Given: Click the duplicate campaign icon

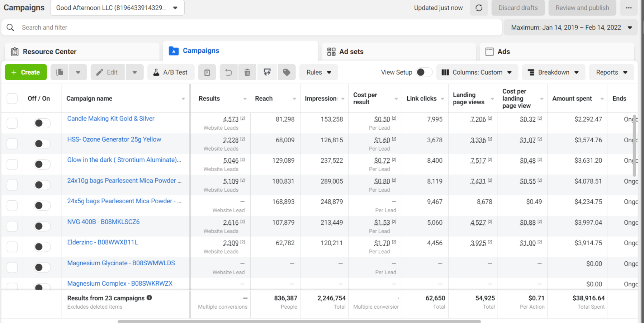Looking at the screenshot, I should click(60, 72).
